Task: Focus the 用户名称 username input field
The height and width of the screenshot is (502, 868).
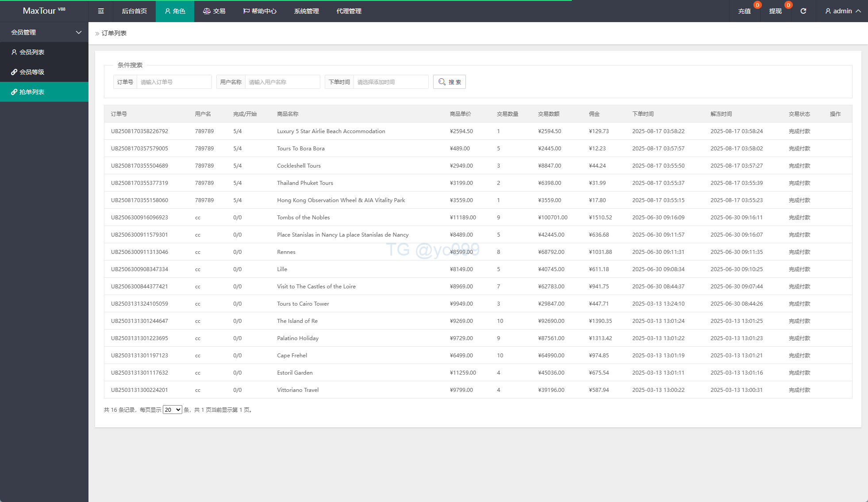Action: 282,82
